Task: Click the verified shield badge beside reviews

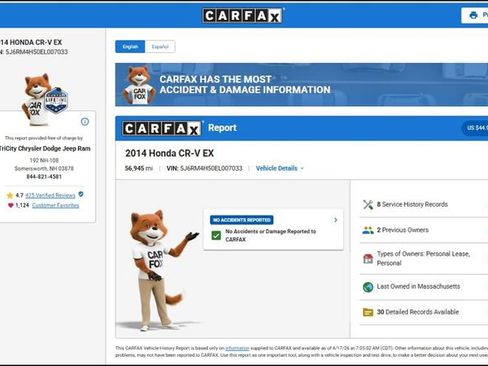Action: pos(81,194)
